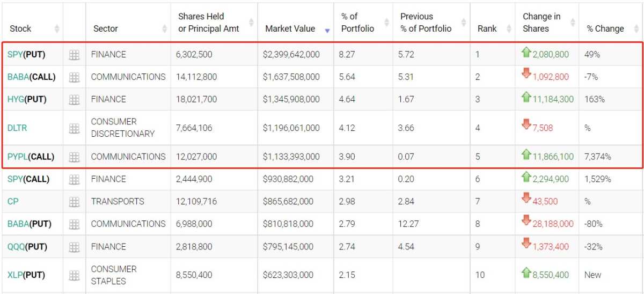Select market value $2,399,642,000 cell

point(291,55)
